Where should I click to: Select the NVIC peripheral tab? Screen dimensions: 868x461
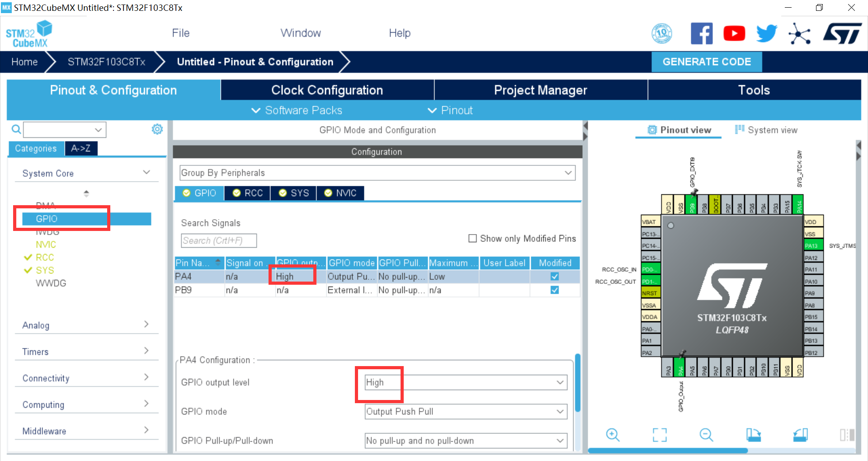click(x=340, y=193)
